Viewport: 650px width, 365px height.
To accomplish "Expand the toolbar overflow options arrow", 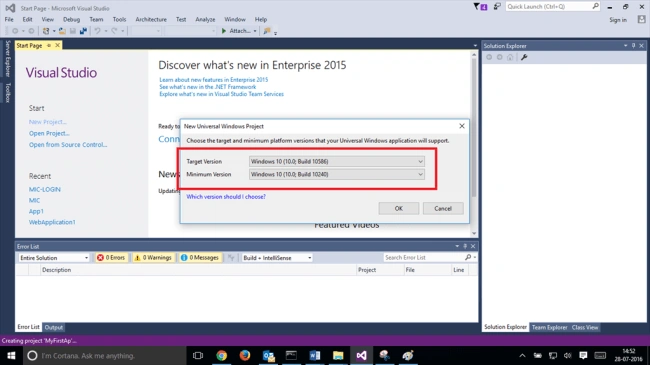I will (x=275, y=33).
